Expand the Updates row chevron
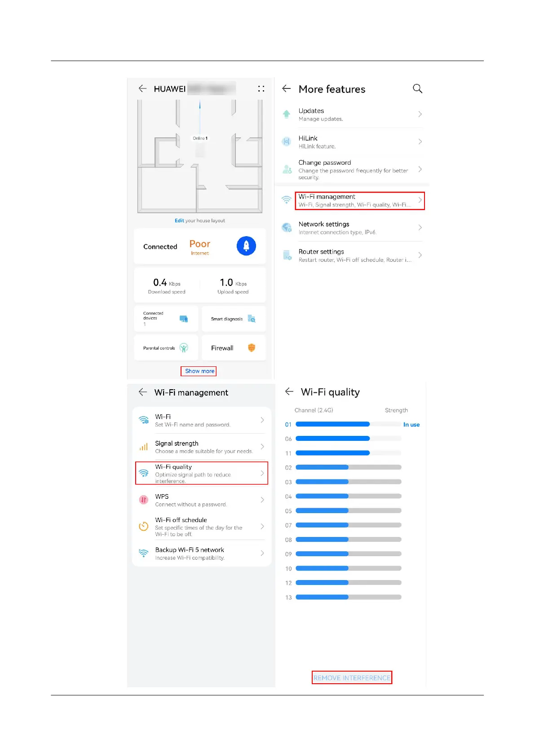Image resolution: width=535 pixels, height=756 pixels. (420, 114)
